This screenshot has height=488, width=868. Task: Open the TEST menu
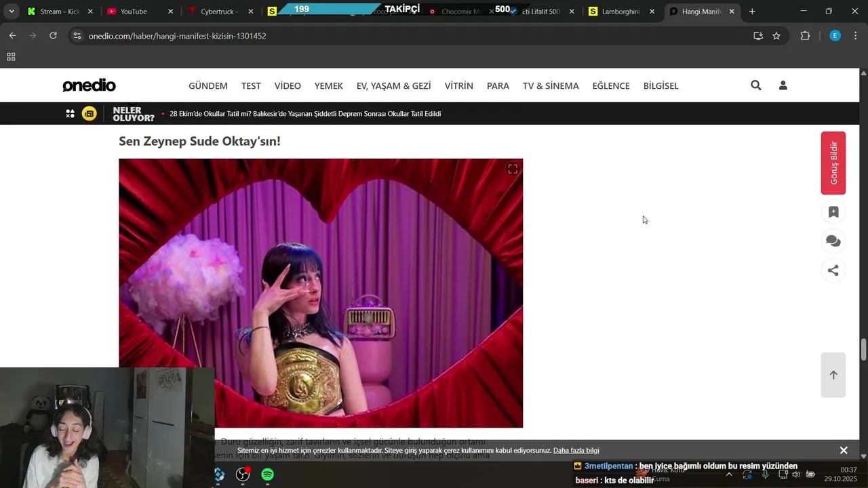coord(251,86)
